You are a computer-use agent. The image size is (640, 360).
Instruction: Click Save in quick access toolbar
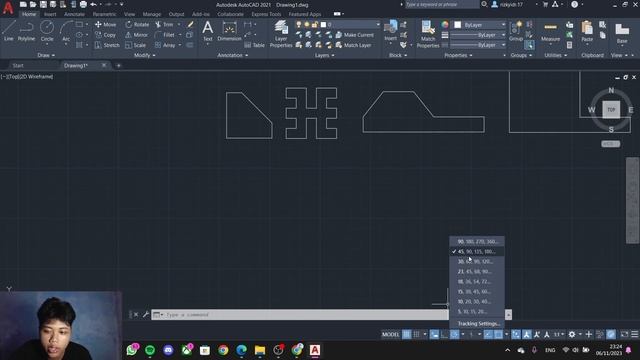(43, 4)
